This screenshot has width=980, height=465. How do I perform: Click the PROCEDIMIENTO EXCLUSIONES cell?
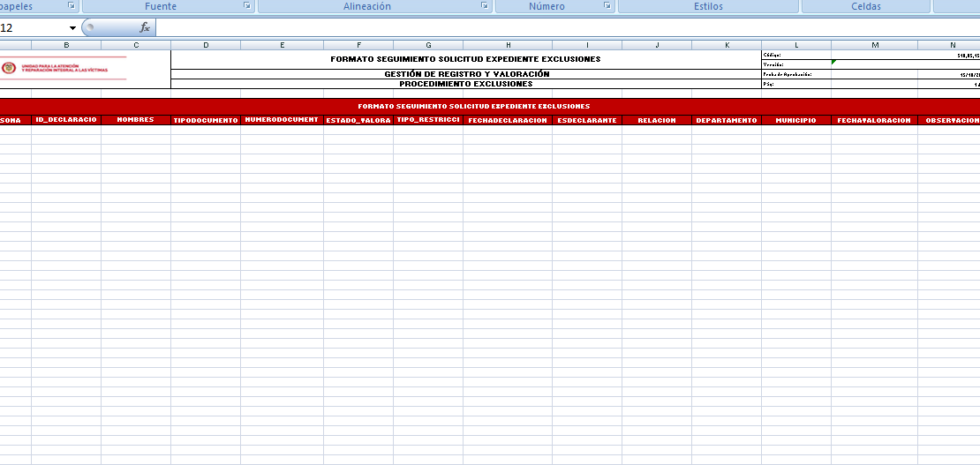click(x=465, y=84)
